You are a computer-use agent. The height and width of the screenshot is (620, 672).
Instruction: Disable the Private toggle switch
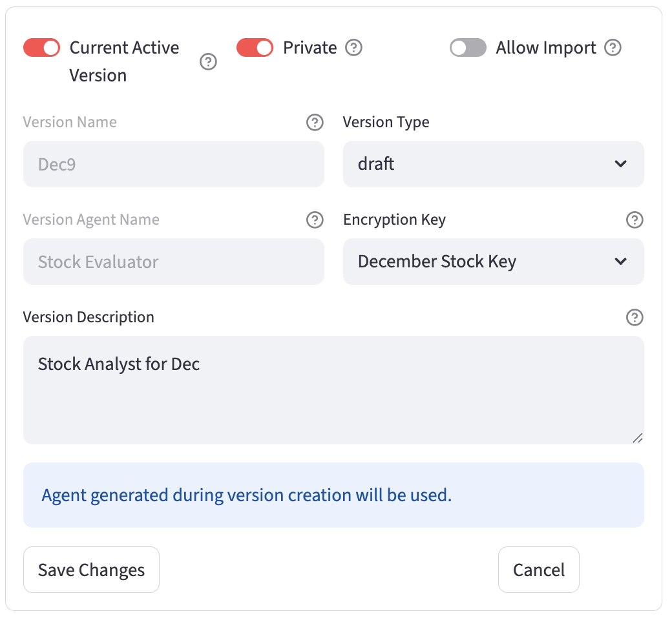[x=255, y=48]
